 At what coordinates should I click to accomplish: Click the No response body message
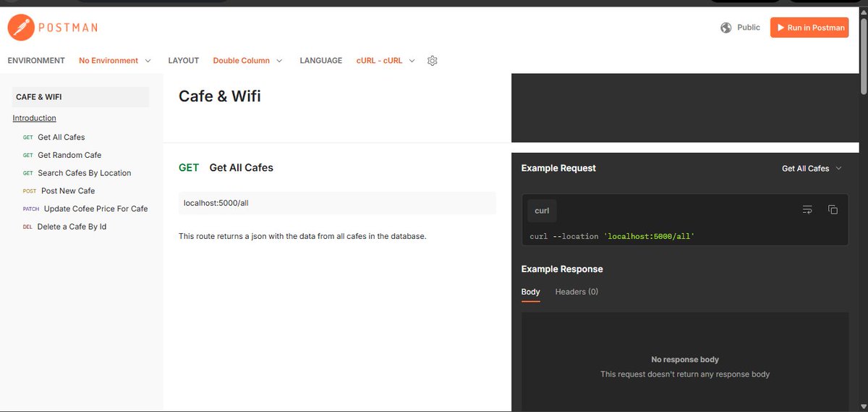(685, 359)
